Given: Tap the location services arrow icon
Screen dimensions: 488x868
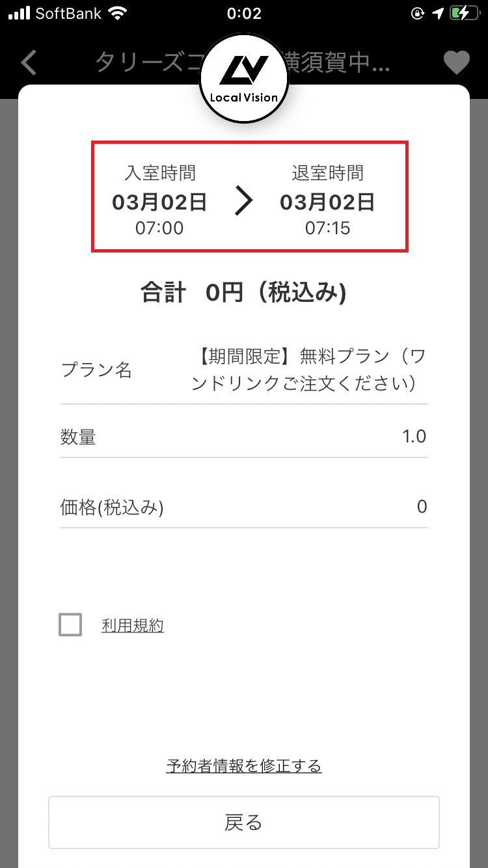Looking at the screenshot, I should tap(438, 14).
